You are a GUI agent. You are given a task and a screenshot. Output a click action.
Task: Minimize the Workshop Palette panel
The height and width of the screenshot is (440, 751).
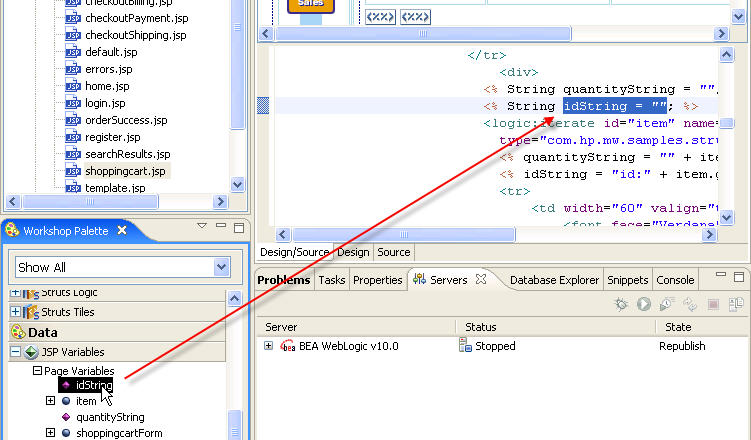[x=221, y=225]
